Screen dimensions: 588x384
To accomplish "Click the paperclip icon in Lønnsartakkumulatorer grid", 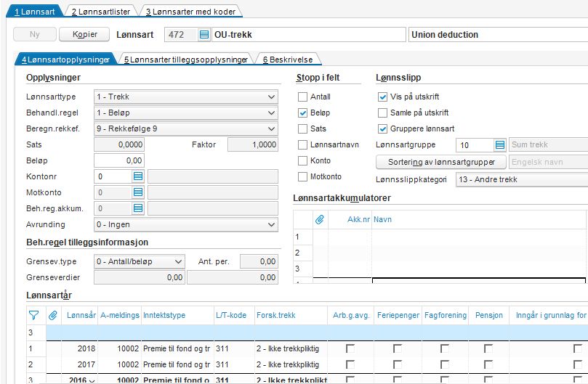I will pyautogui.click(x=320, y=219).
